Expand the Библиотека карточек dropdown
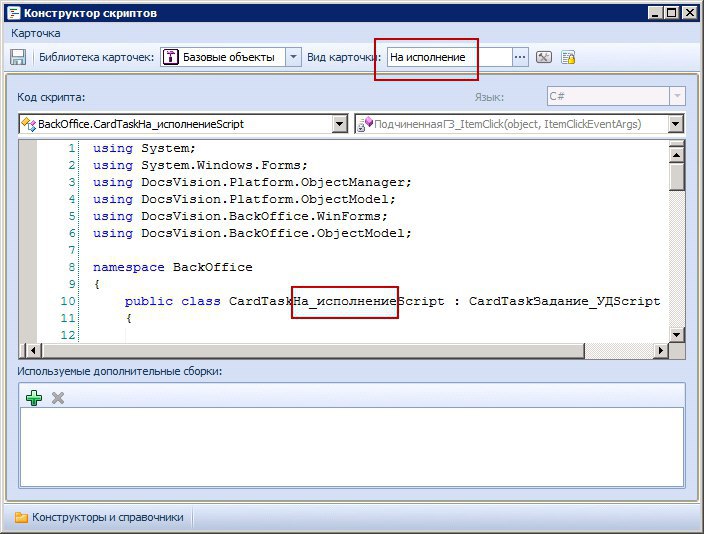 click(293, 57)
